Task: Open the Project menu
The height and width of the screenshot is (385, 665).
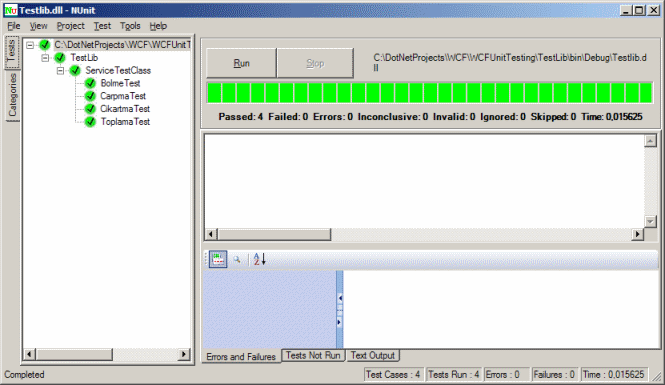Action: click(x=70, y=26)
